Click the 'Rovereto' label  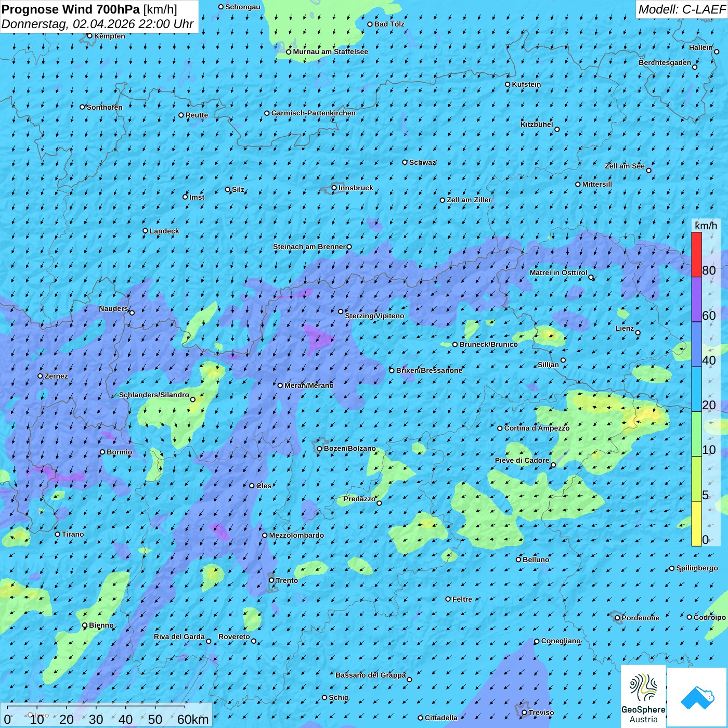click(234, 636)
